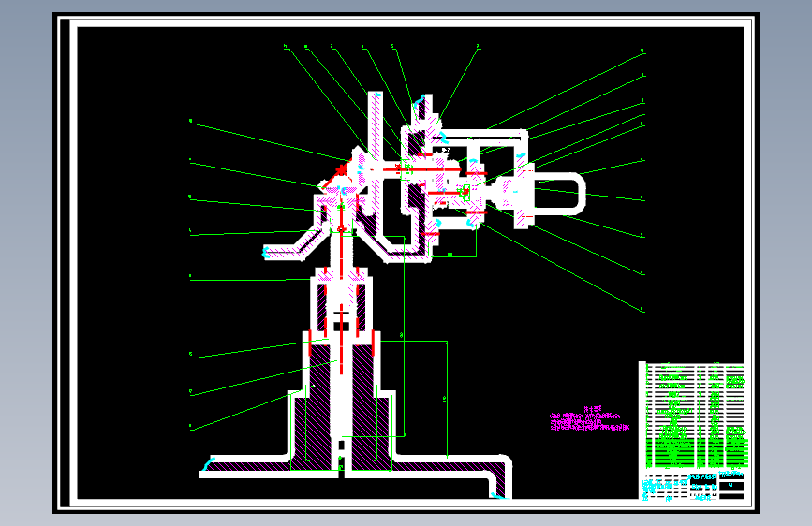Select the angled hatched arm with cyan tip
This screenshot has width=812, height=526.
295,241
